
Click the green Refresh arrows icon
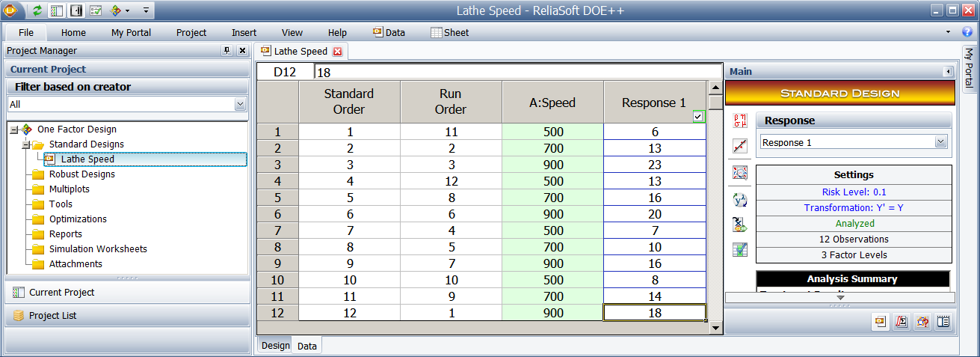(x=37, y=10)
